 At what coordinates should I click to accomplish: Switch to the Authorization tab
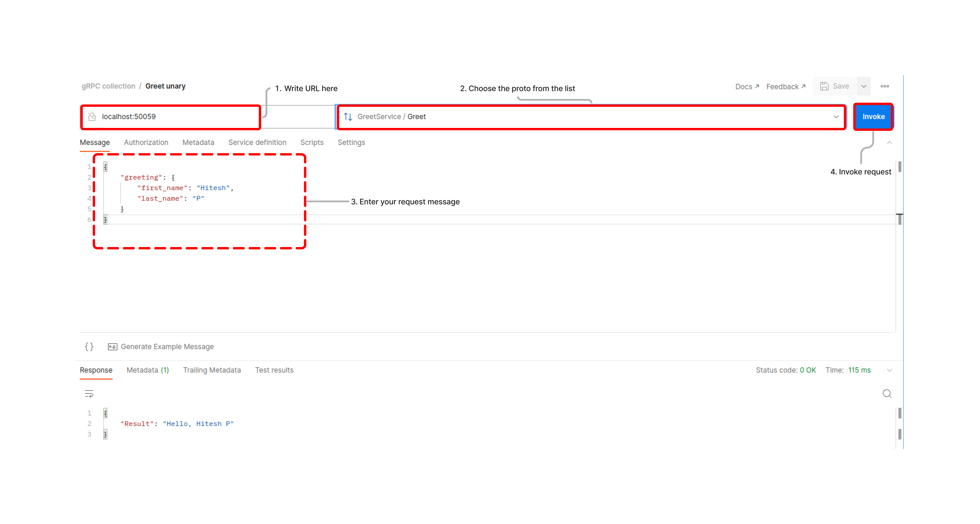(x=146, y=142)
